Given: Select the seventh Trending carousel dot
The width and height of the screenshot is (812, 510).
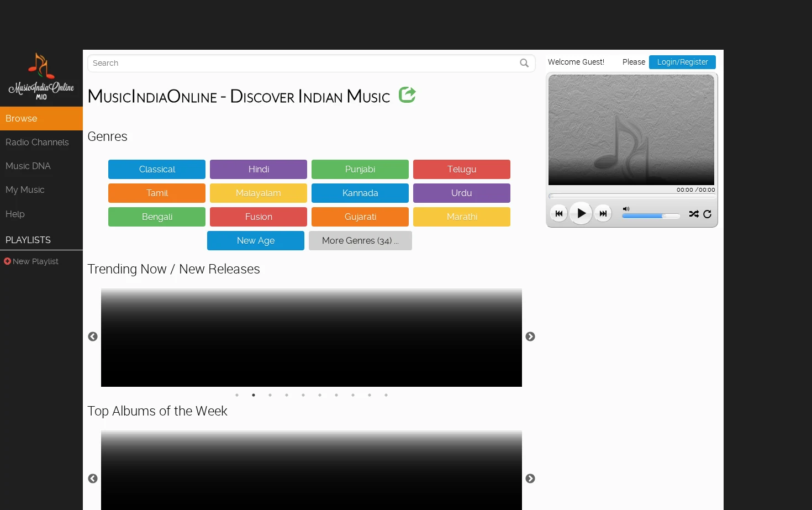Looking at the screenshot, I should pyautogui.click(x=336, y=395).
